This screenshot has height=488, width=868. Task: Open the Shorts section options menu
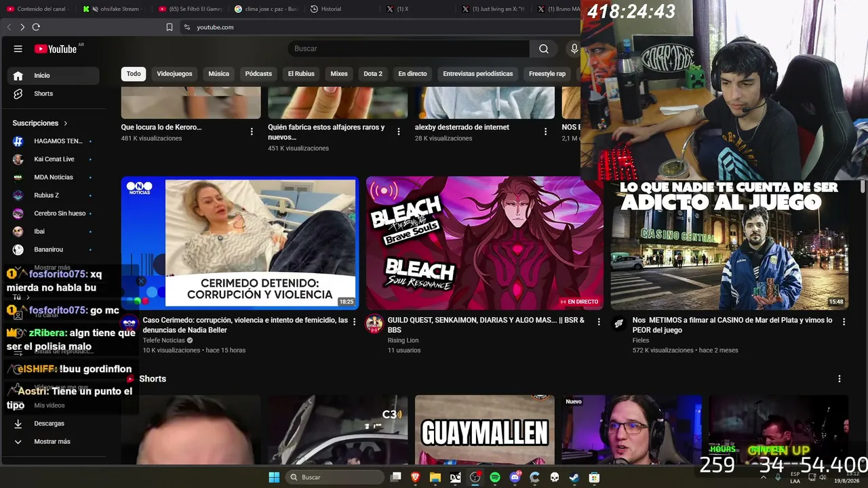coord(840,379)
